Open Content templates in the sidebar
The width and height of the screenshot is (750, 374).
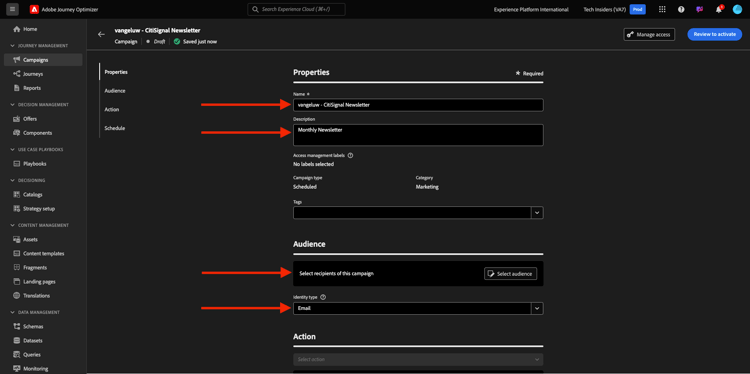(x=43, y=253)
